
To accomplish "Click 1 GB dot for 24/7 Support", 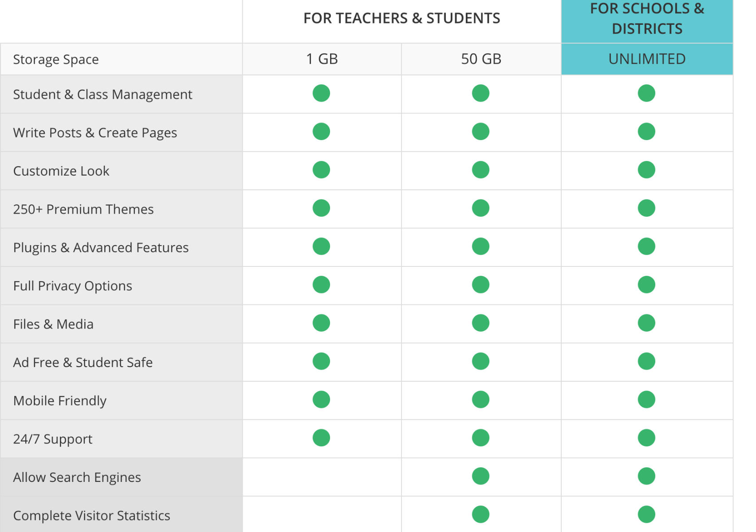I will (321, 438).
